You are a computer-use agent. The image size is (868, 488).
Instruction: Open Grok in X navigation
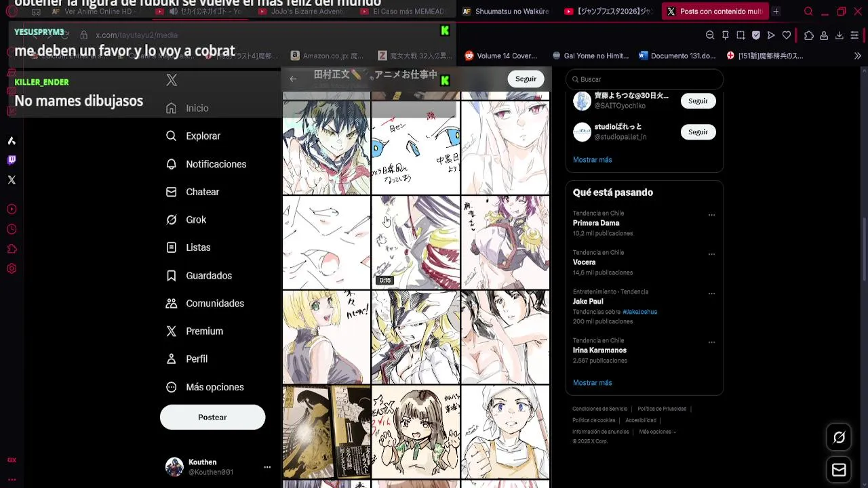click(186, 220)
